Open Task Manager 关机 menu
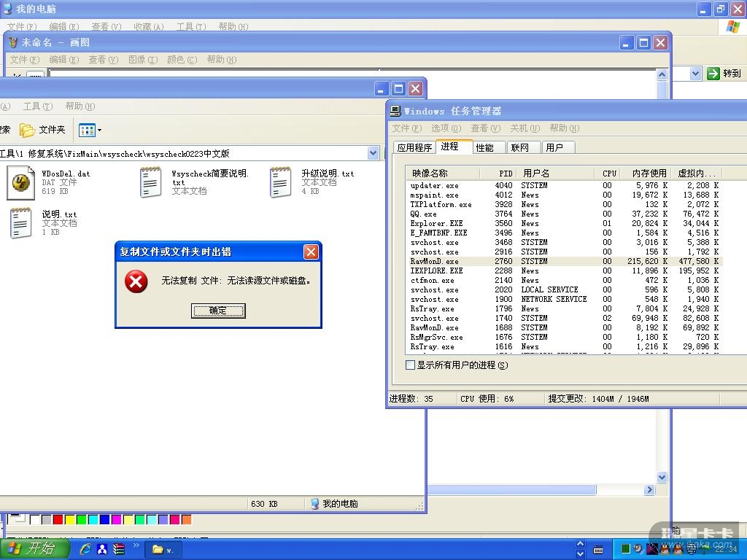This screenshot has height=560, width=747. (525, 128)
